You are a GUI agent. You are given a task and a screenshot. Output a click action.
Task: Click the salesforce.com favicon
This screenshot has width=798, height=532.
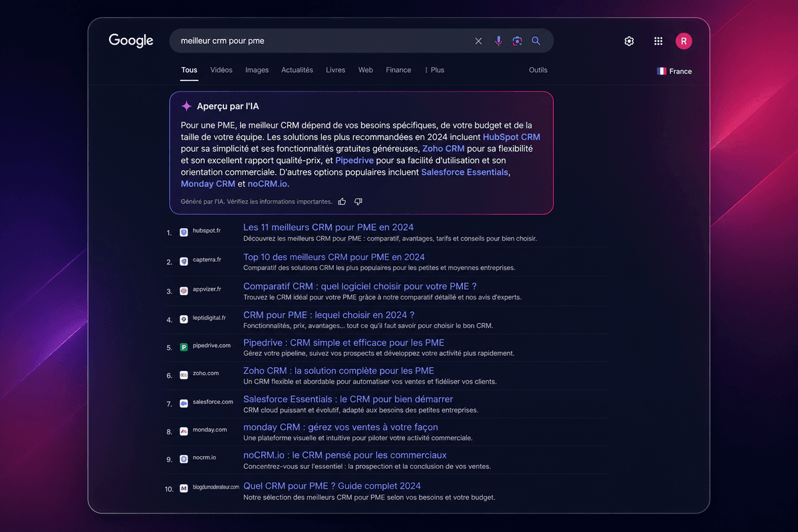coord(184,404)
